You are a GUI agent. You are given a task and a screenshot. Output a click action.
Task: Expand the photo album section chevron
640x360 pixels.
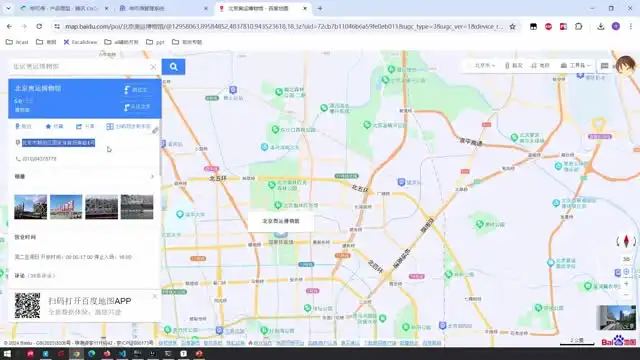(x=152, y=176)
